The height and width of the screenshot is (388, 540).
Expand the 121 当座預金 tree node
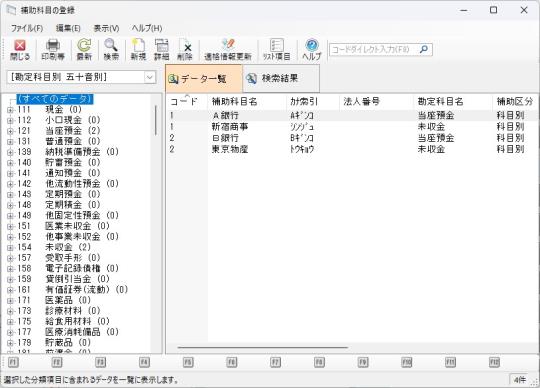click(10, 131)
